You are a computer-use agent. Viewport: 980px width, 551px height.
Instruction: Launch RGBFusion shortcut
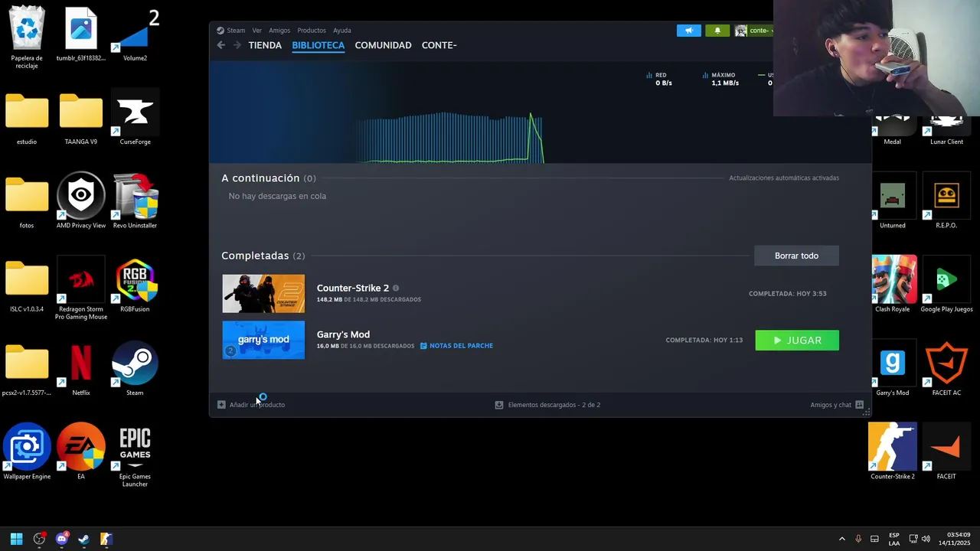click(x=135, y=286)
